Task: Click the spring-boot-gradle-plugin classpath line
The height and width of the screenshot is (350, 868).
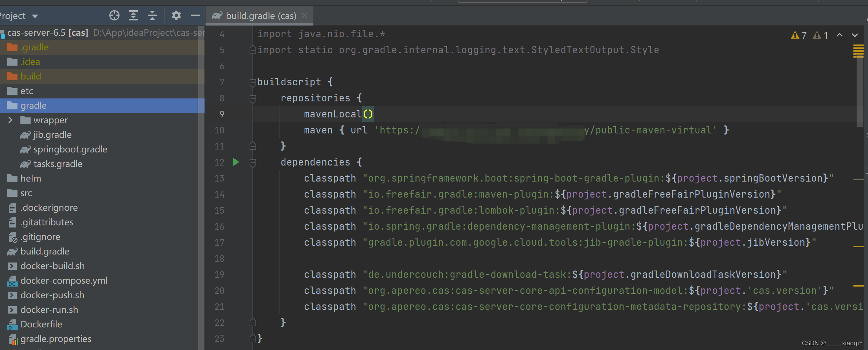Action: [x=569, y=178]
